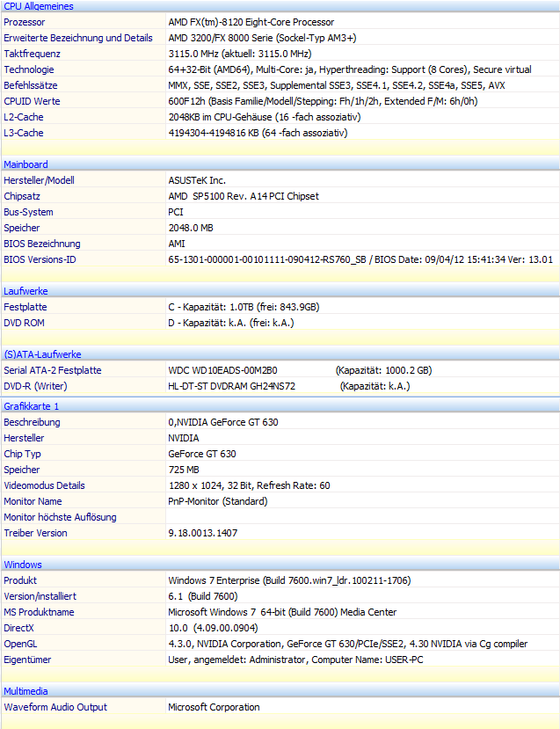Click the Taktfrequenz value '3115.0 MHz'
Viewport: 560px width, 729px height.
pos(240,54)
